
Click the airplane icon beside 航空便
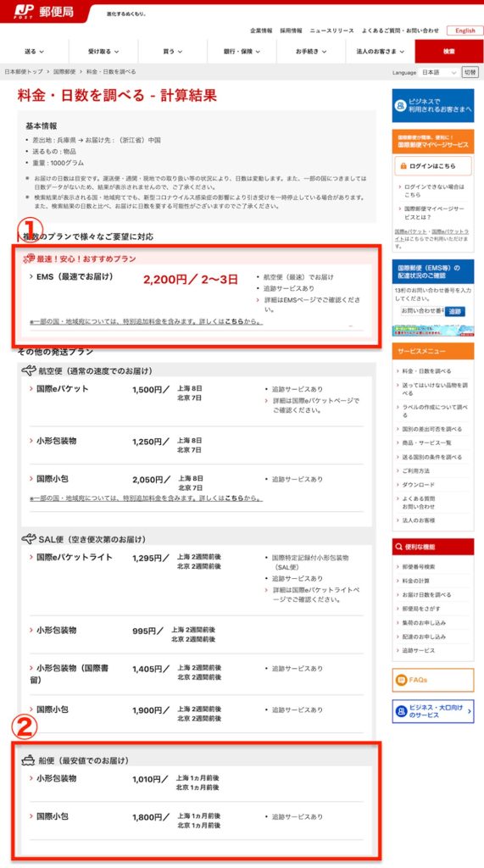28,370
